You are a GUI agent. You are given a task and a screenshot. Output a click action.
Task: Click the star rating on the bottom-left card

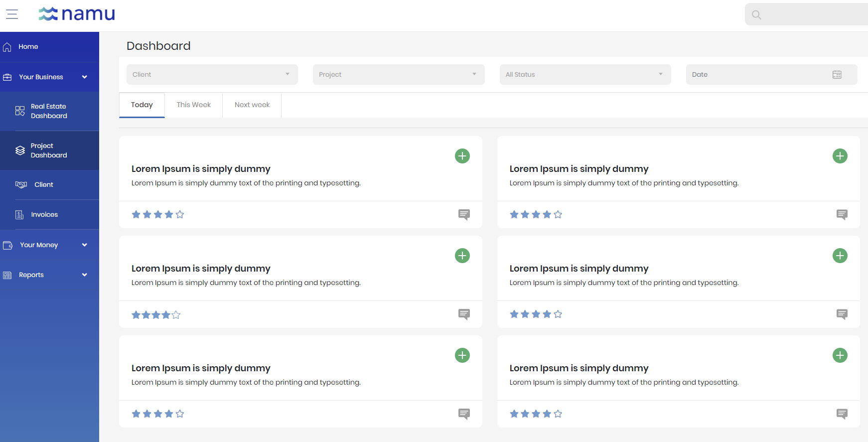[x=158, y=414]
